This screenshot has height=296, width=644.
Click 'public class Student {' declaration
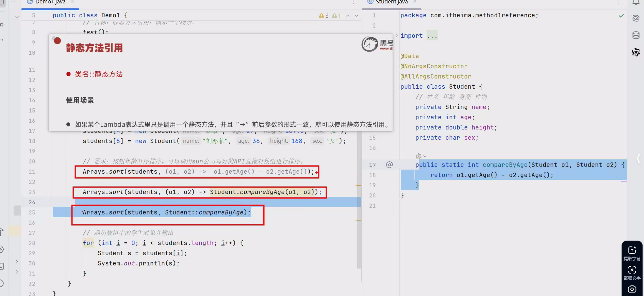(442, 87)
